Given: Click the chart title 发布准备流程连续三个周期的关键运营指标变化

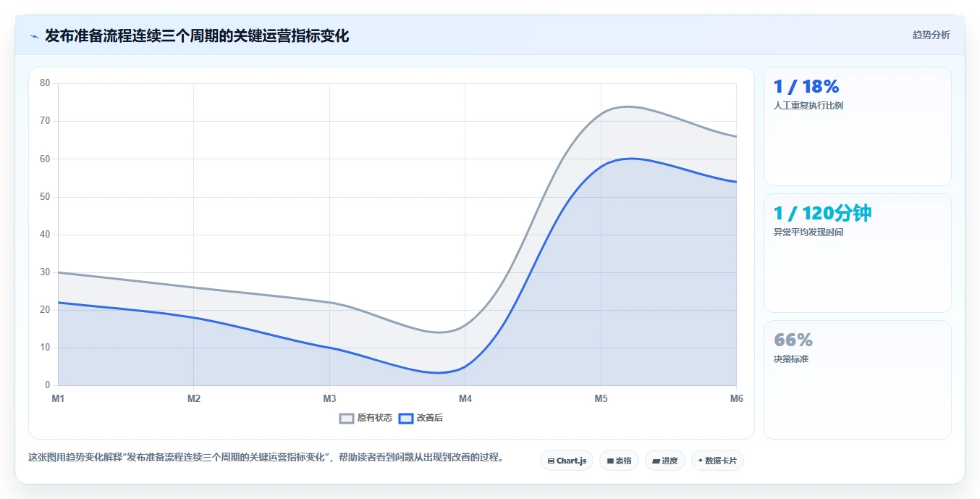Looking at the screenshot, I should [197, 36].
